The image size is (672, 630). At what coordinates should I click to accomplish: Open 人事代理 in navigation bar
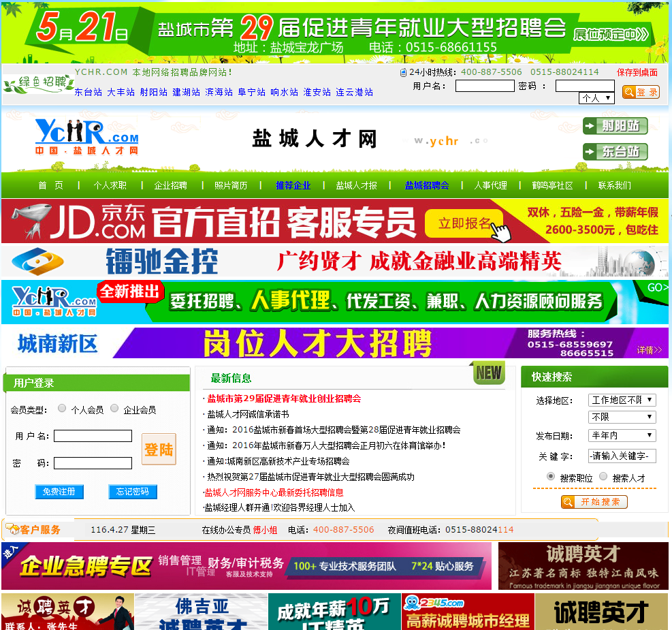tap(491, 185)
